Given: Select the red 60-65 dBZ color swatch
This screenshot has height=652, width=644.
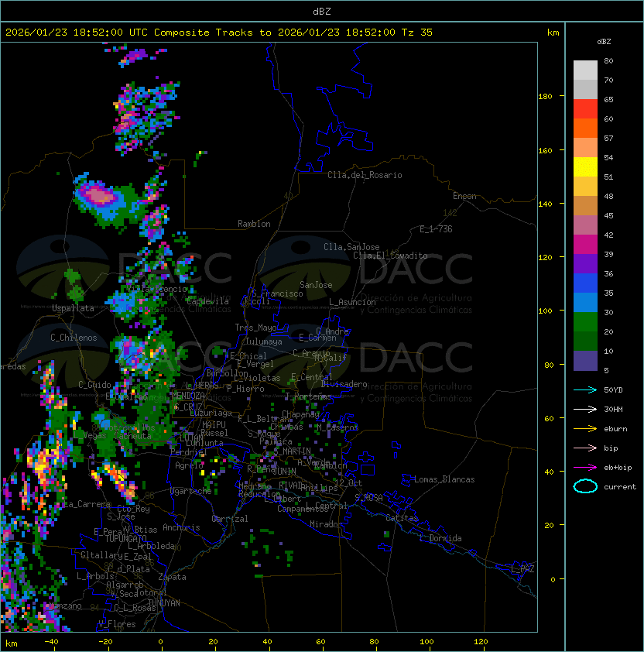Looking at the screenshot, I should point(585,109).
